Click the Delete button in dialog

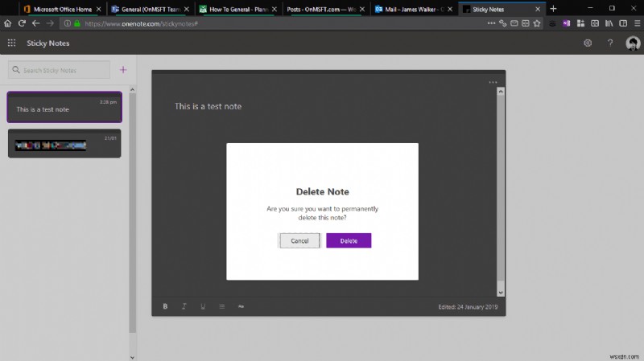tap(349, 240)
